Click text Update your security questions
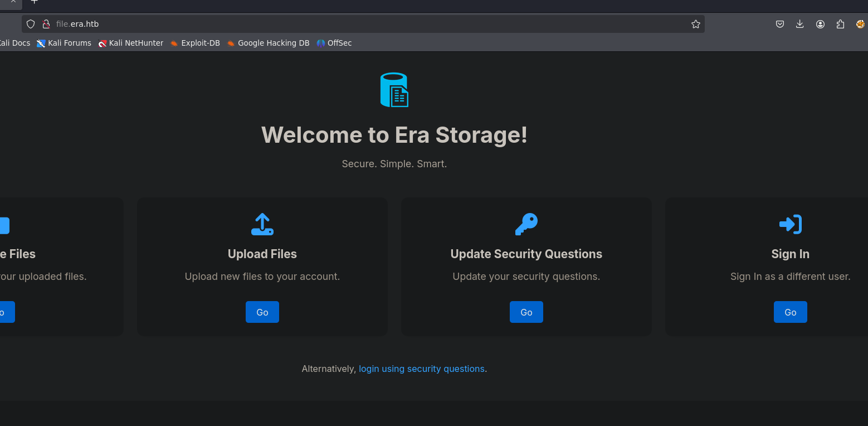Viewport: 868px width, 426px height. (x=526, y=277)
